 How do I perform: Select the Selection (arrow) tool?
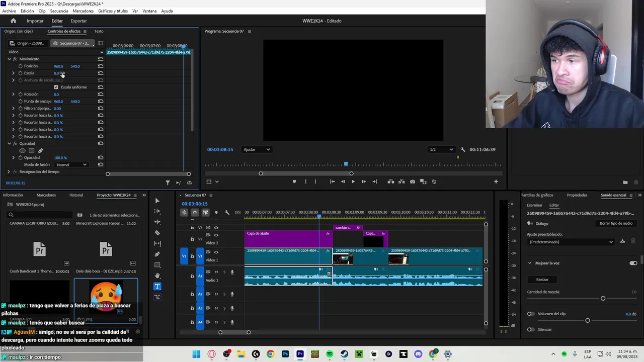(157, 201)
